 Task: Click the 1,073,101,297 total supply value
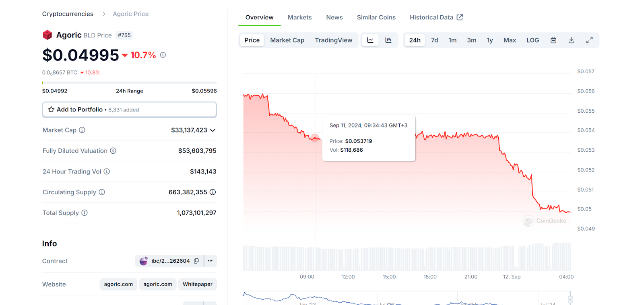click(x=197, y=213)
